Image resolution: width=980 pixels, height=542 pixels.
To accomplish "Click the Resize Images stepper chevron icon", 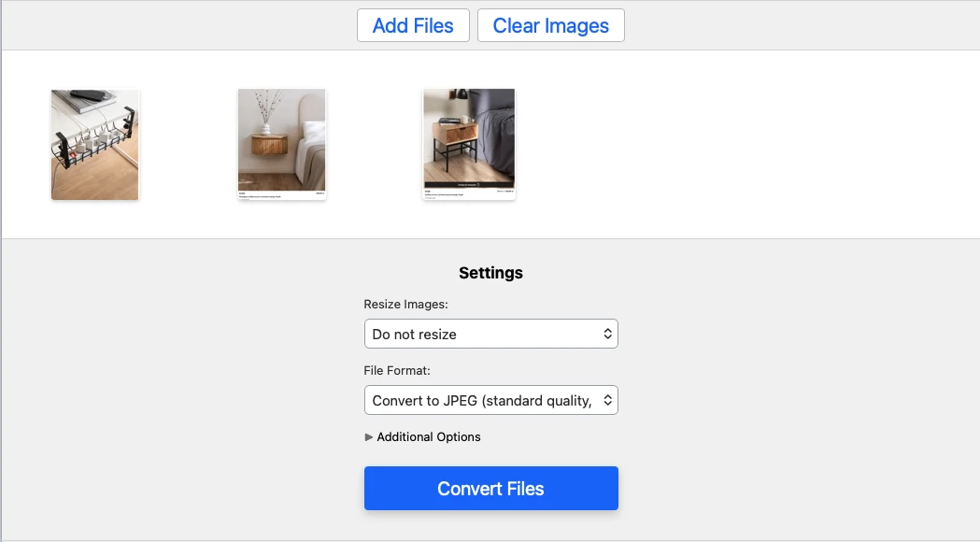I will (608, 333).
